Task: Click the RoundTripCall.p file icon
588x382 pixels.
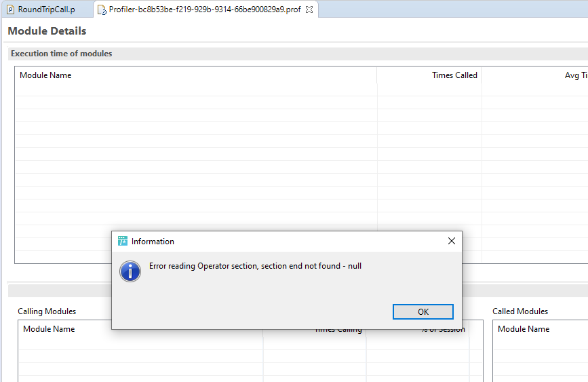Action: click(11, 9)
